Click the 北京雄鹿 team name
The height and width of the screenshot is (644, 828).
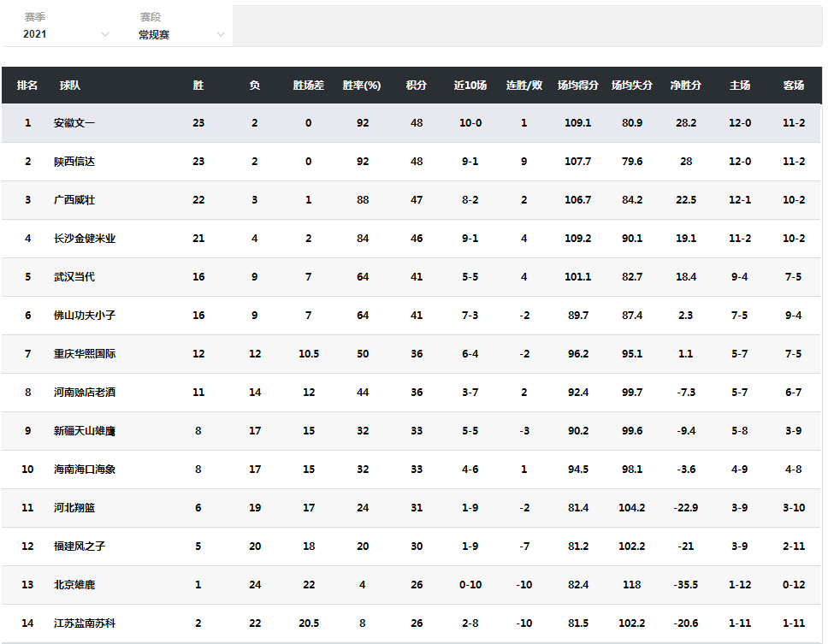[74, 585]
